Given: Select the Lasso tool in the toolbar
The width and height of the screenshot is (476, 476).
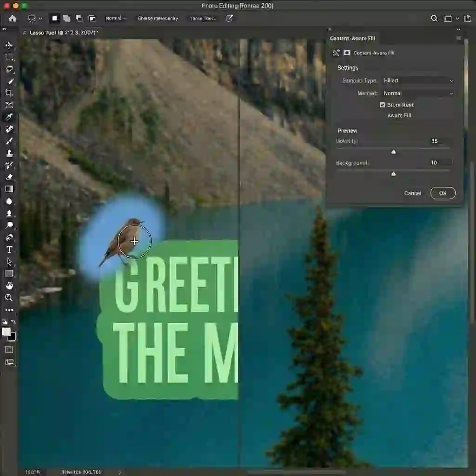Looking at the screenshot, I should (x=9, y=70).
